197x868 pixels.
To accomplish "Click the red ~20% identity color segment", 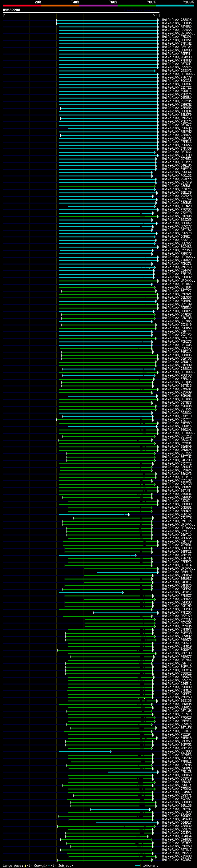I will click(22, 6).
